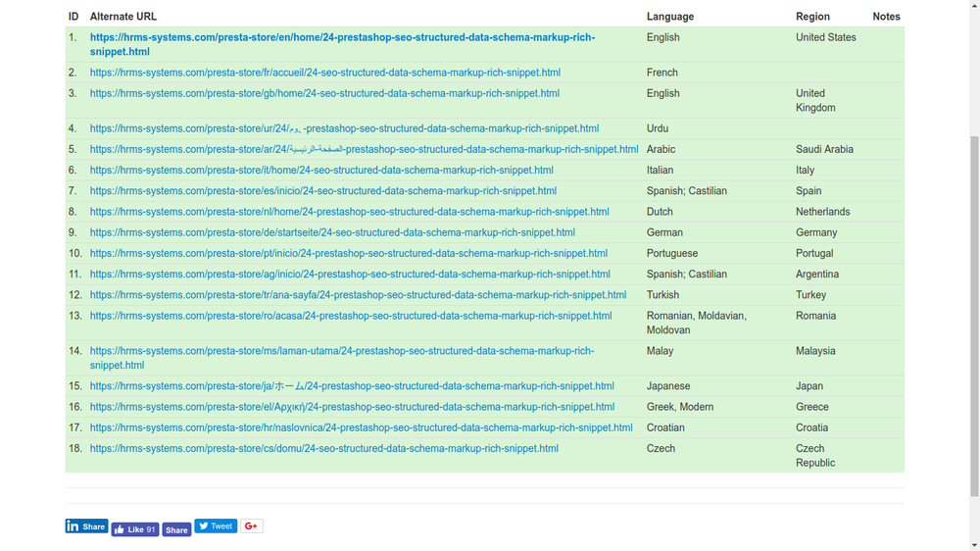
Task: Open the /gb/home United Kingdom URL
Action: [324, 93]
